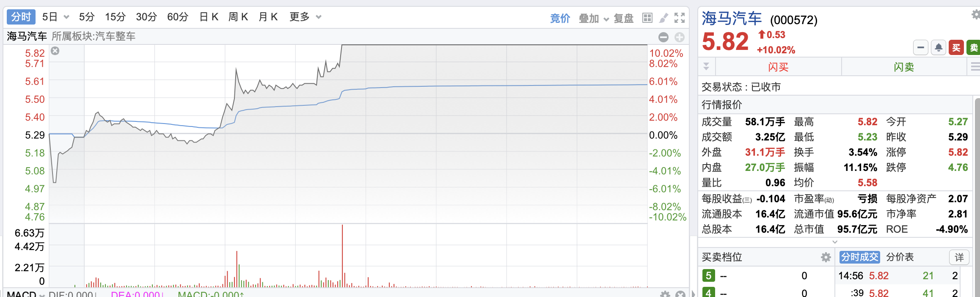Switch to the 分时 intraday tab
This screenshot has height=297, width=980.
click(21, 17)
